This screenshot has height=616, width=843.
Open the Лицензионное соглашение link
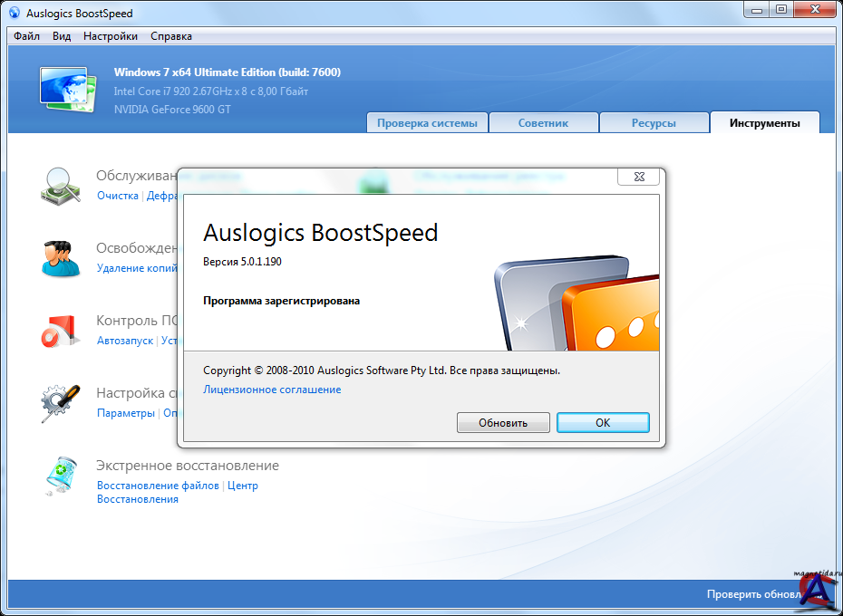point(272,390)
